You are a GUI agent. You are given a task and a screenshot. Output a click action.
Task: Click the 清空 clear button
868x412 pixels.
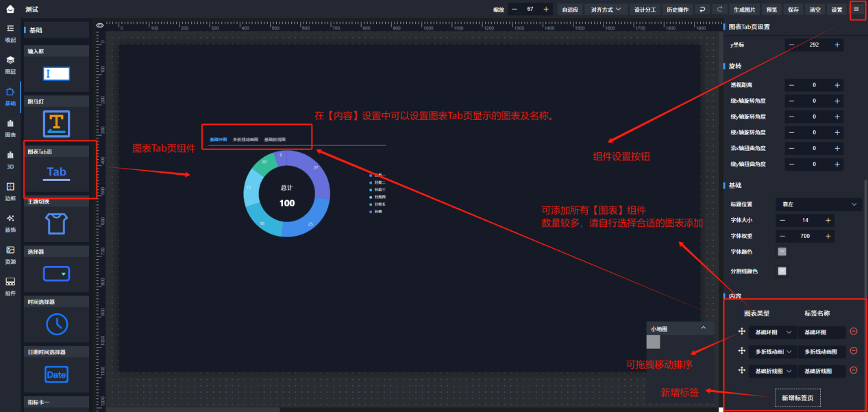(815, 10)
